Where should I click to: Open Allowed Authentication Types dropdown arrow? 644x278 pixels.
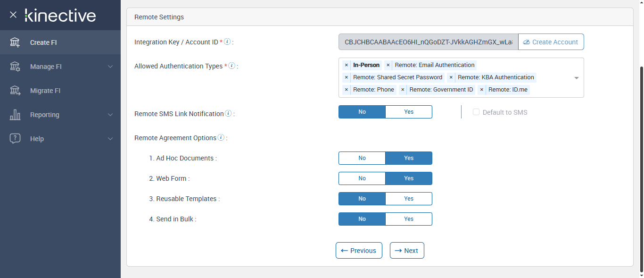click(x=576, y=78)
